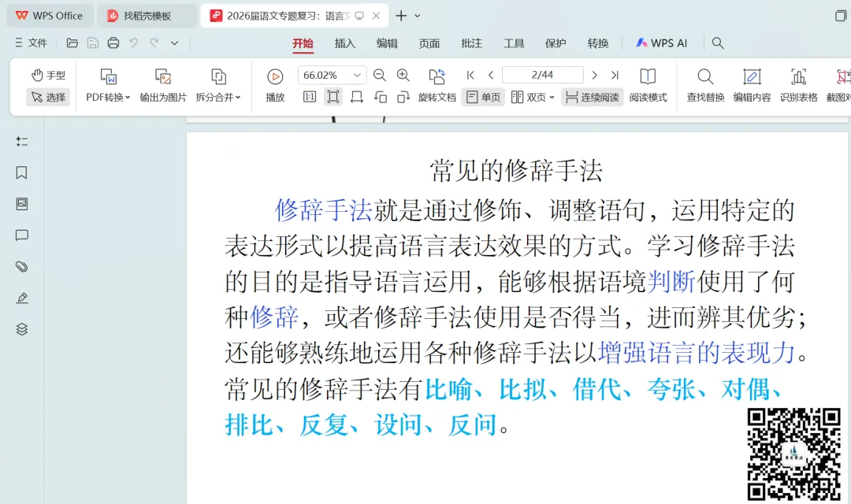Open the thumbnails panel sidebar icon
Image resolution: width=851 pixels, height=504 pixels.
tap(22, 204)
